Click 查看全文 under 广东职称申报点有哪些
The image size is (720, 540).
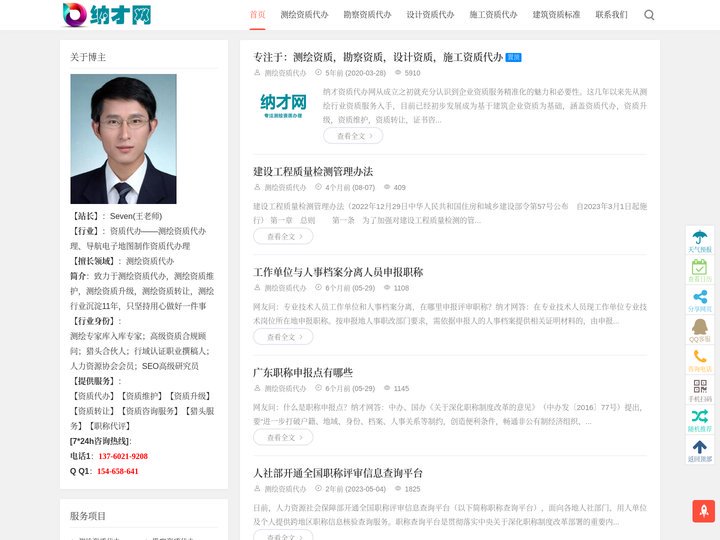[283, 438]
